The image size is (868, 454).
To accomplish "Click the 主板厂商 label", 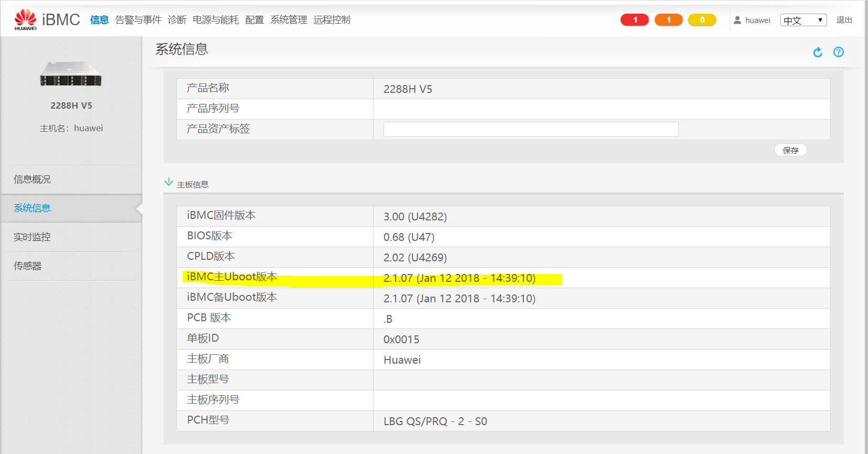I will tap(208, 358).
